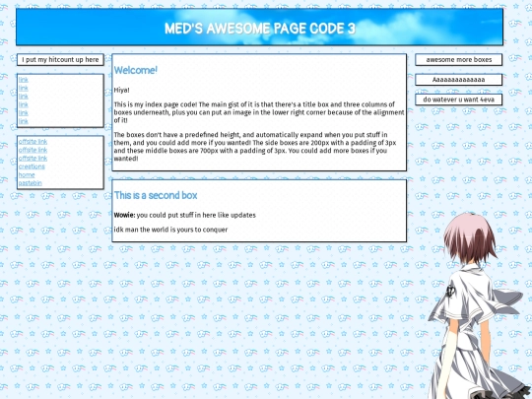Click the paragraph starting "This is my index page code!"
Image resolution: width=532 pixels, height=399 pixels.
[259, 112]
